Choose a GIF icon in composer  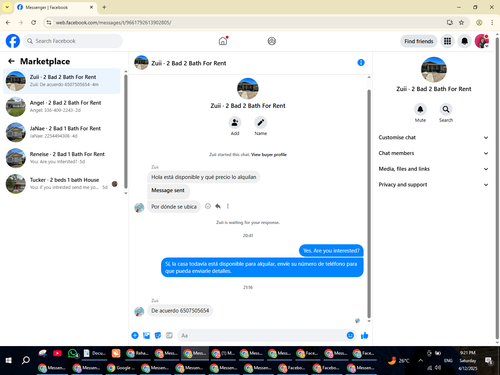[169, 335]
